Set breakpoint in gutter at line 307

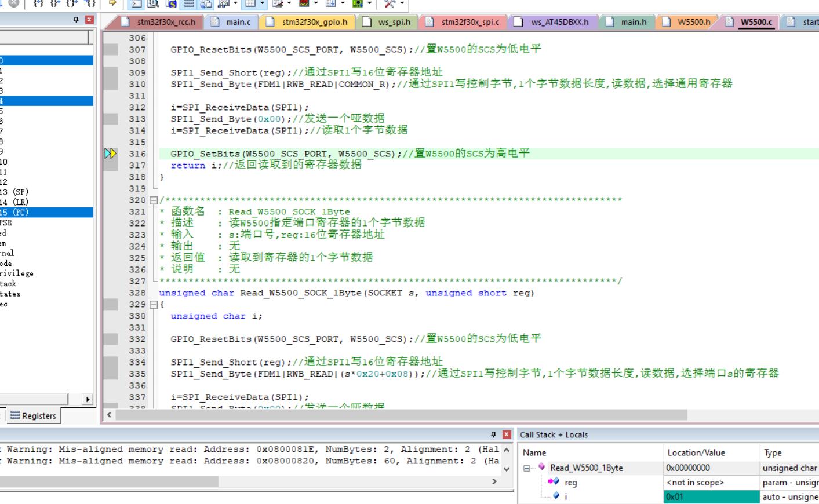pyautogui.click(x=110, y=49)
